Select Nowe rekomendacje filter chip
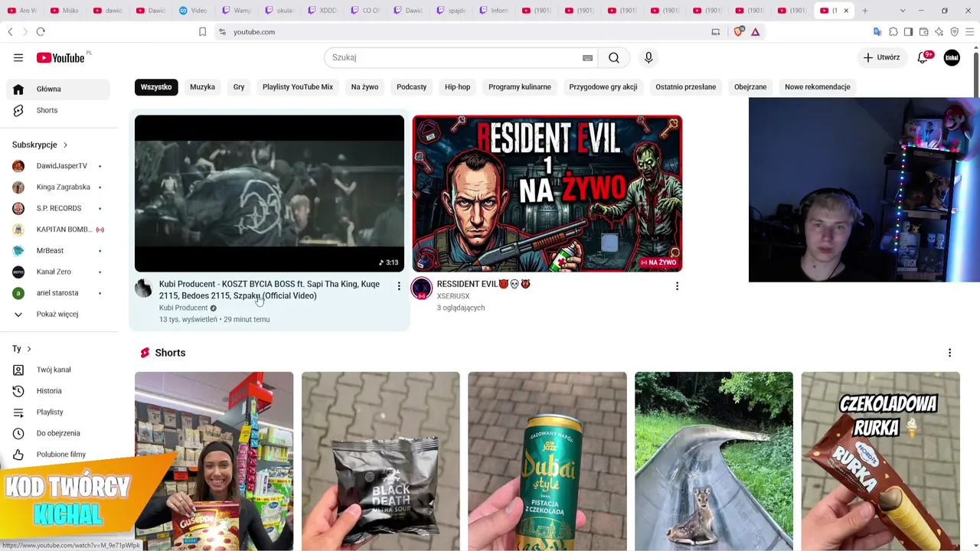The width and height of the screenshot is (980, 551). tap(818, 86)
